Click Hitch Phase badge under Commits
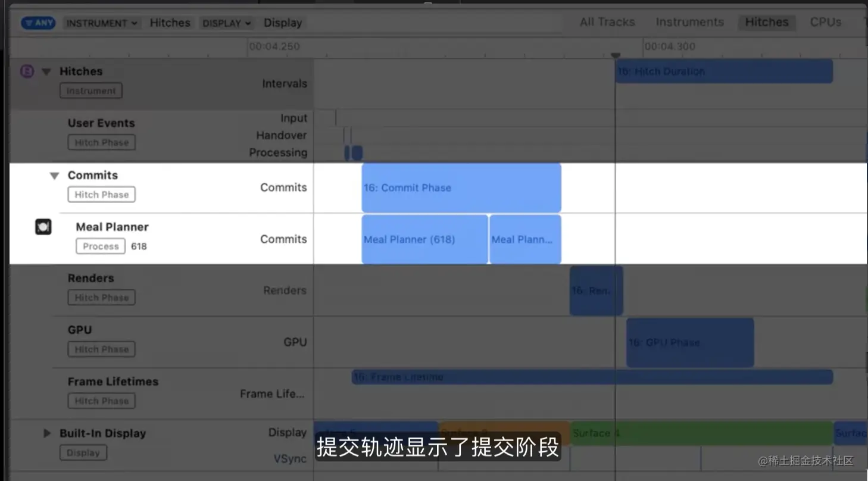This screenshot has height=481, width=868. click(102, 195)
